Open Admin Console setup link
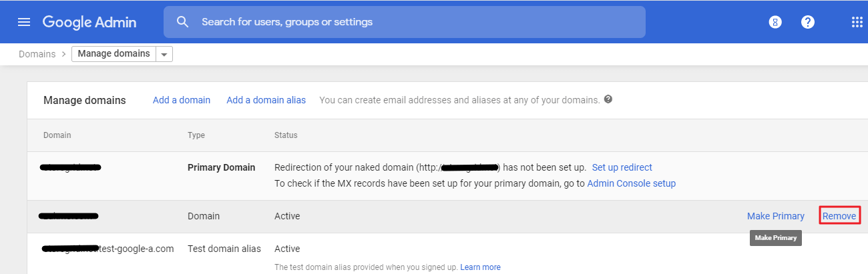This screenshot has height=274, width=868. [x=631, y=183]
